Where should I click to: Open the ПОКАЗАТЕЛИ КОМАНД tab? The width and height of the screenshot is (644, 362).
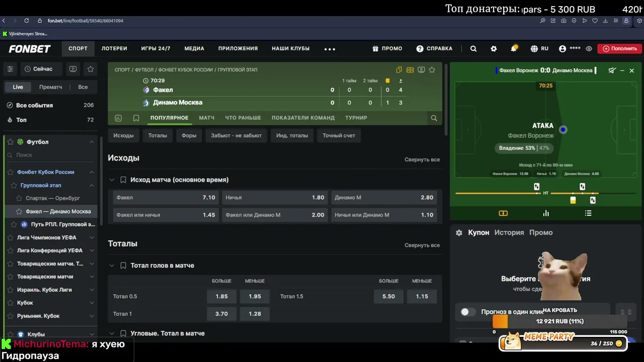point(303,118)
